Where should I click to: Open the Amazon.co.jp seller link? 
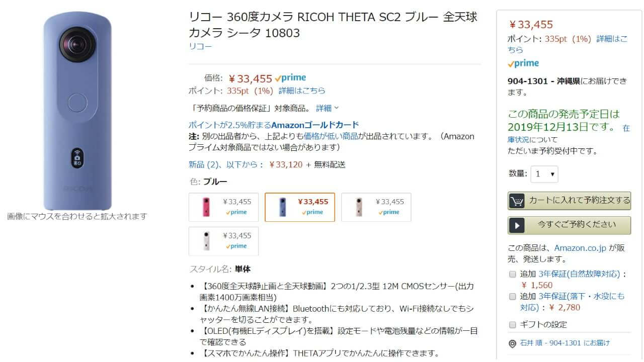[580, 248]
